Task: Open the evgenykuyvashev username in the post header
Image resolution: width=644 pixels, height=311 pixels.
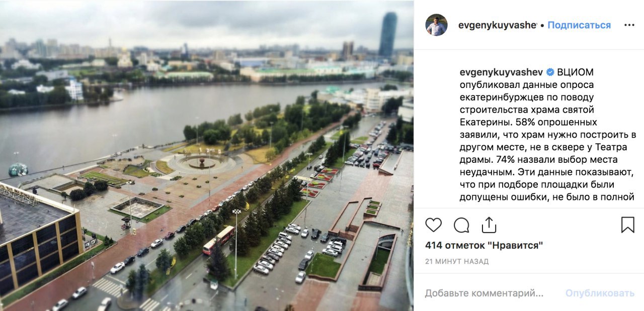Action: tap(498, 25)
